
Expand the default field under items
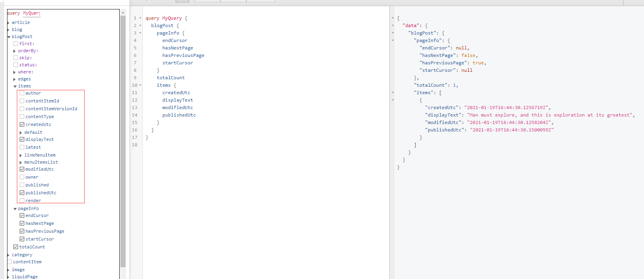click(x=21, y=133)
